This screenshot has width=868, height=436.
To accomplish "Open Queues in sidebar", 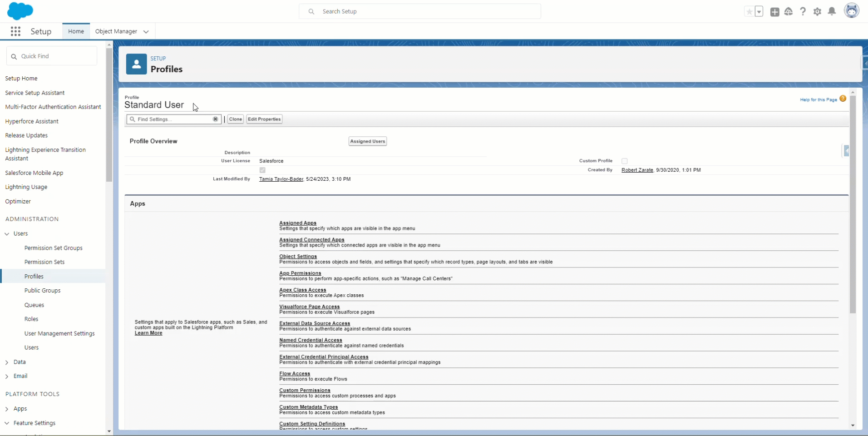I will click(x=34, y=305).
